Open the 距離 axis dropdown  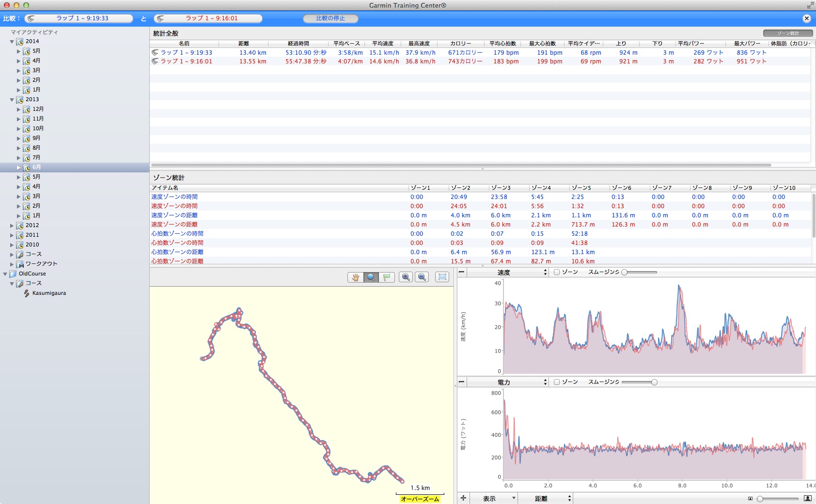pos(546,499)
